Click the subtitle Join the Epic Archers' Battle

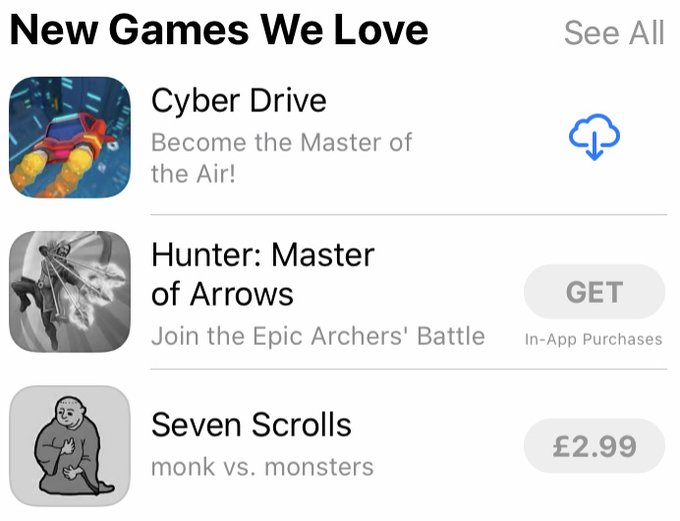[x=318, y=336]
